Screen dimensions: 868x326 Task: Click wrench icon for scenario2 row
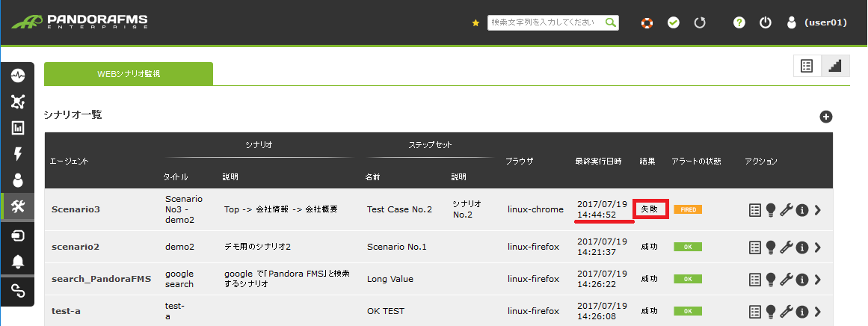pyautogui.click(x=786, y=247)
